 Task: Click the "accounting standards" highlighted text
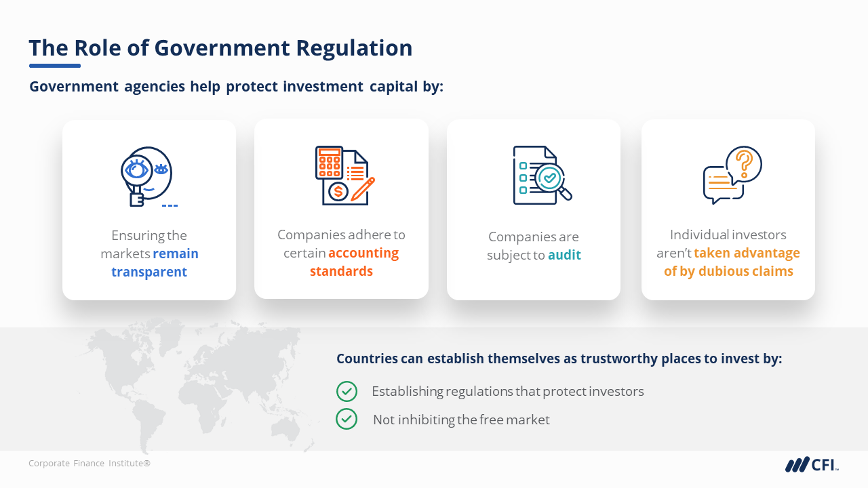pyautogui.click(x=353, y=262)
